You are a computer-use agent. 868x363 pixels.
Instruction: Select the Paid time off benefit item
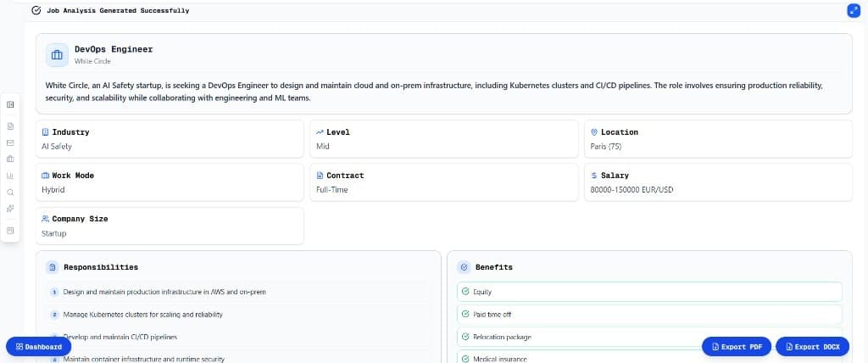649,314
